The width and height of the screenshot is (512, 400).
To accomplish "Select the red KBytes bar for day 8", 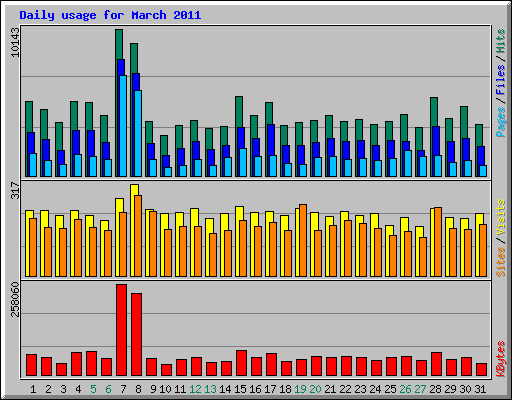I will [x=136, y=335].
